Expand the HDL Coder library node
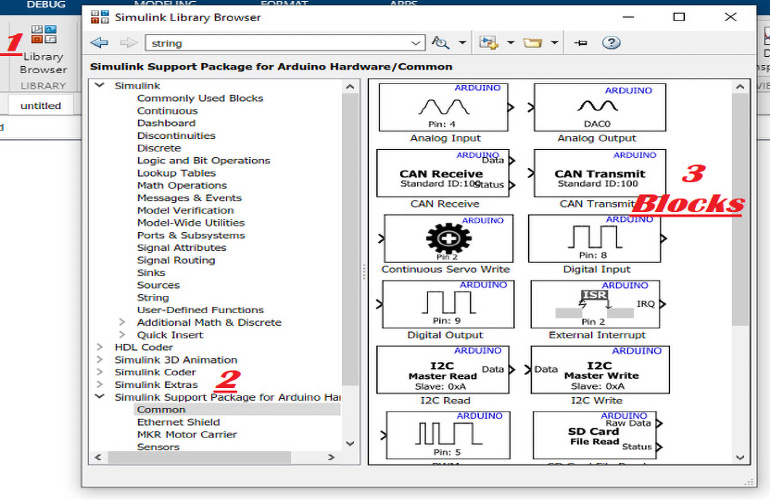 (100, 347)
